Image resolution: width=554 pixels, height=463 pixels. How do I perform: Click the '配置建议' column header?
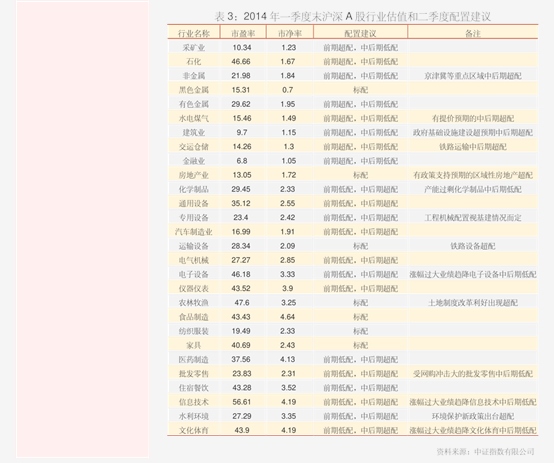point(360,33)
